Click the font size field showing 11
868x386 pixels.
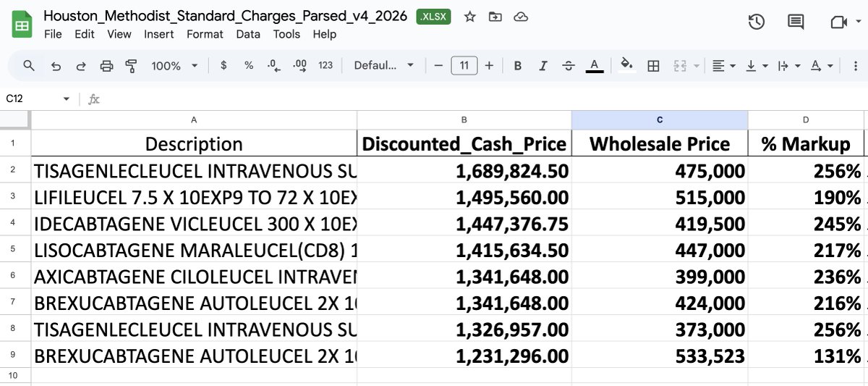464,66
